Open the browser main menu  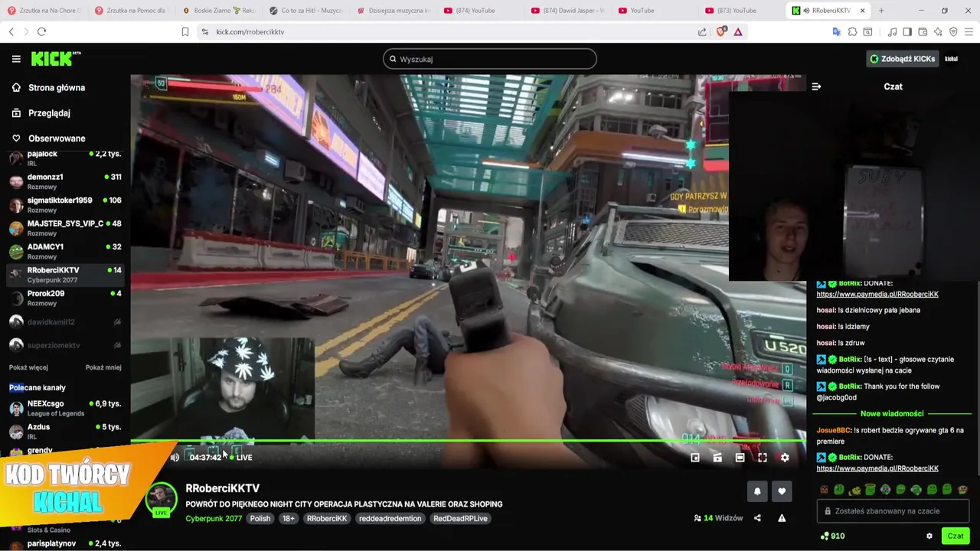tap(969, 31)
